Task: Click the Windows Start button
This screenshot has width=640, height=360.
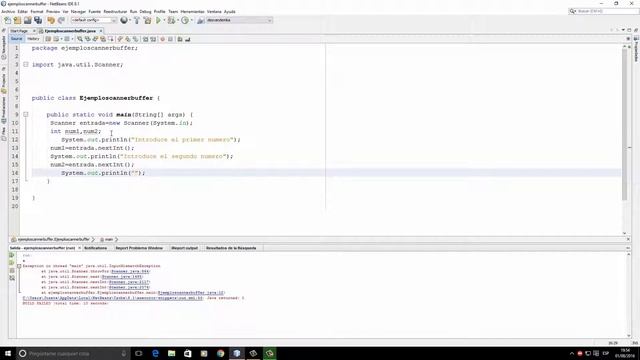Action: (x=8, y=353)
